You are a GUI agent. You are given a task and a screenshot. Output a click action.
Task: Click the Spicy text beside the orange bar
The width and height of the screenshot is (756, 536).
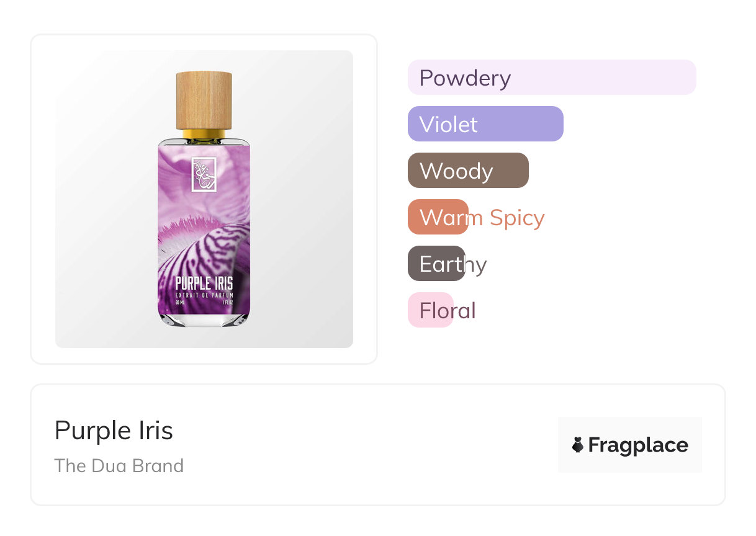click(x=516, y=217)
